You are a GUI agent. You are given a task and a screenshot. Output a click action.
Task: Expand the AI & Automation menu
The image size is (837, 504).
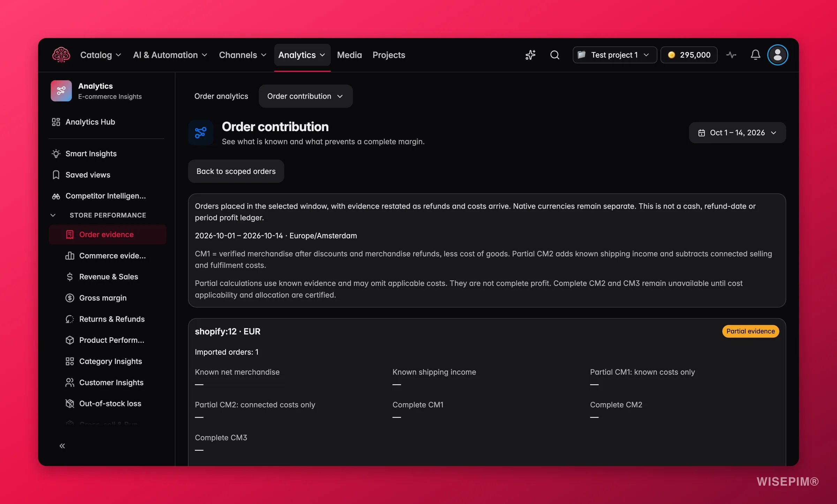click(170, 55)
